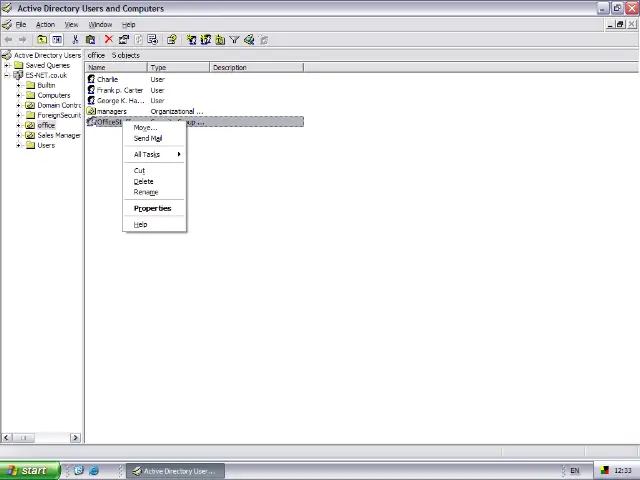The image size is (640, 480).
Task: Click the Active Directory User taskbar button
Action: pyautogui.click(x=176, y=471)
